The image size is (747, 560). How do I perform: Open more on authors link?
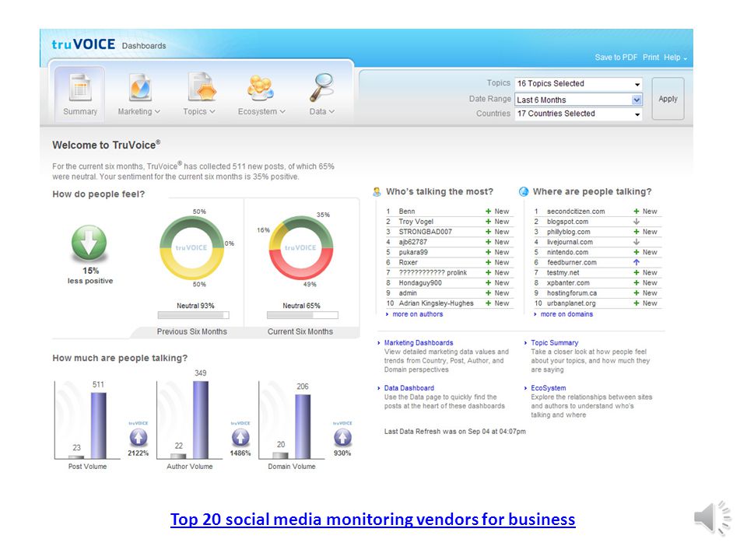pos(418,314)
